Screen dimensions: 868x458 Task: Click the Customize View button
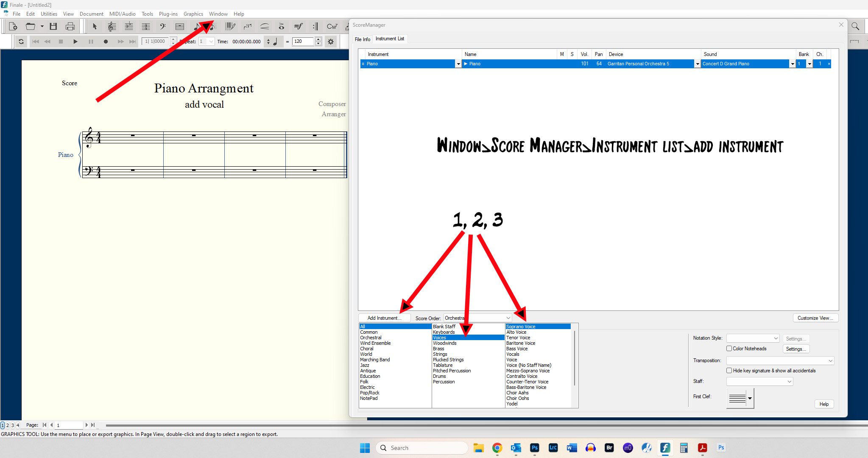815,318
